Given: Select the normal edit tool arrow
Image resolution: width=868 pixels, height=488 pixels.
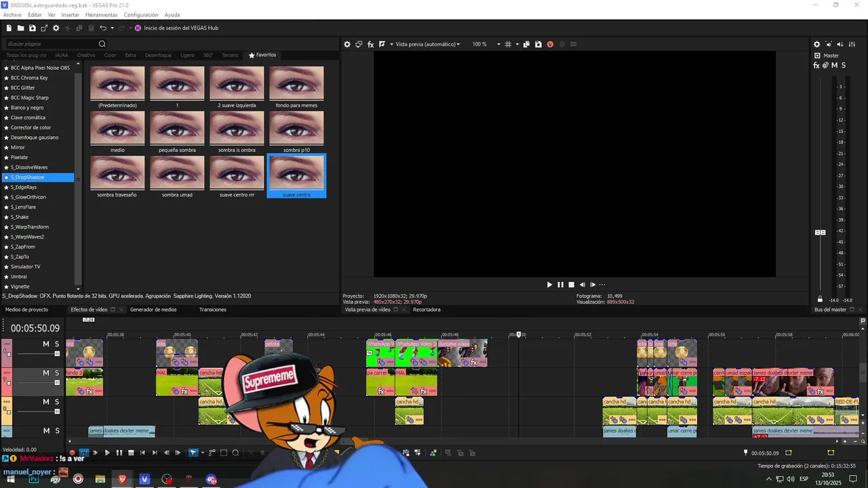Looking at the screenshot, I should pos(193,453).
